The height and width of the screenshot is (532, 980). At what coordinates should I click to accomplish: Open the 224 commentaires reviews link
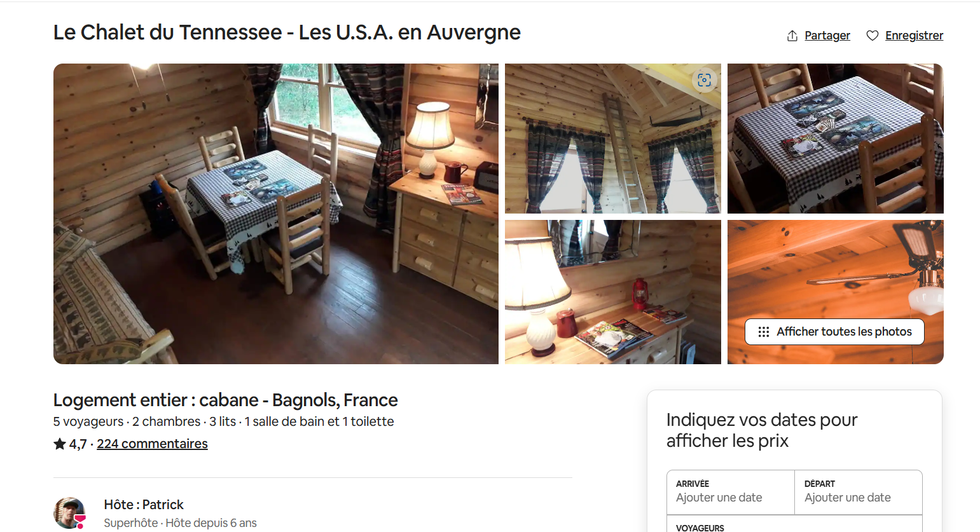point(152,444)
